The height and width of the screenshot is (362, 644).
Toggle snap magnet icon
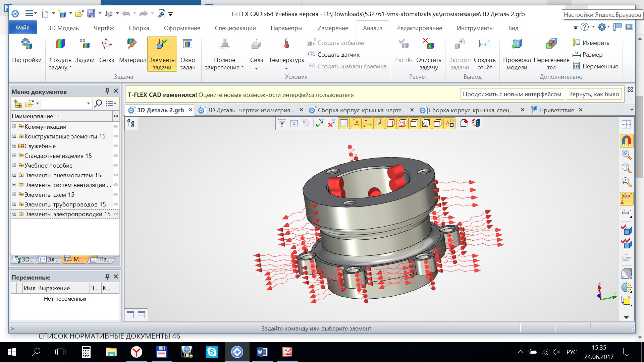pos(626,140)
